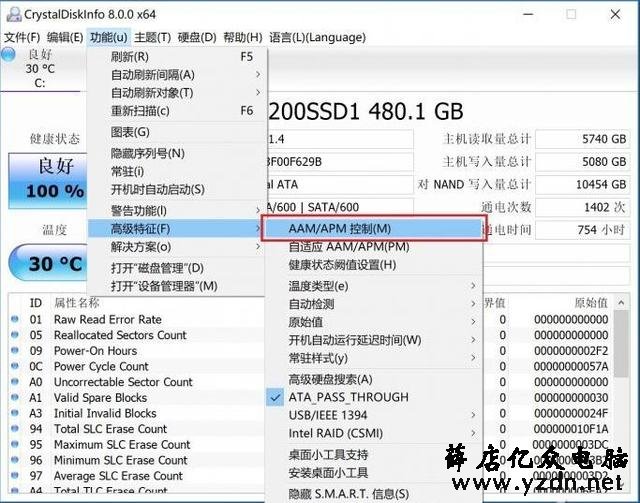Expand 常驻样式(y) submenu

(x=373, y=358)
